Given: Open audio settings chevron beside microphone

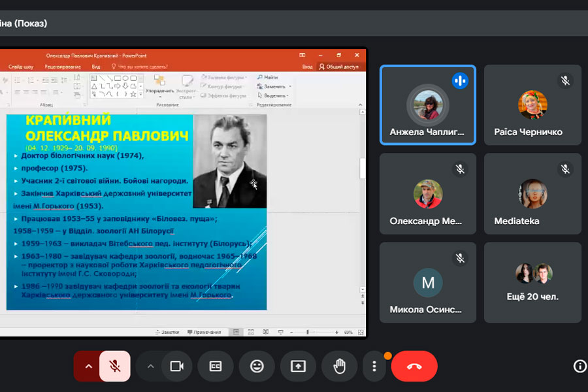Looking at the screenshot, I should click(x=88, y=366).
